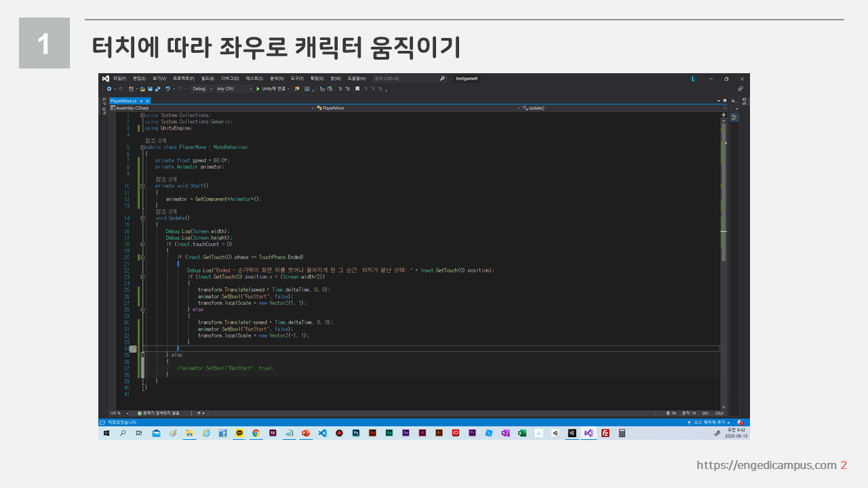
Task: Click the Visual Studio logo icon
Action: (106, 79)
